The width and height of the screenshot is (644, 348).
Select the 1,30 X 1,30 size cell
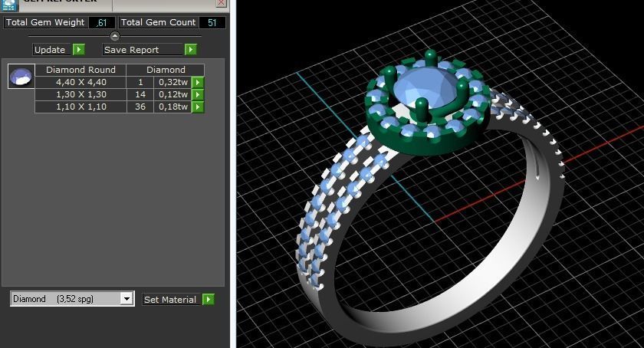point(81,94)
